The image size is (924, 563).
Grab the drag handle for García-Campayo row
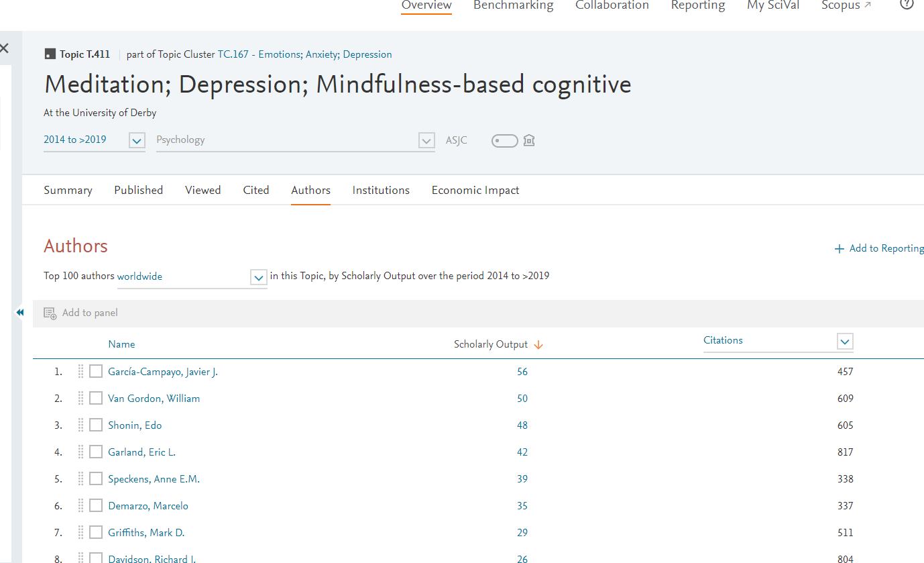tap(80, 371)
